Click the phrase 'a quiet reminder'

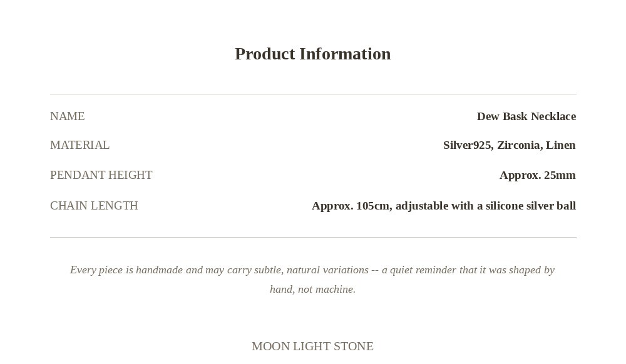[419, 270]
